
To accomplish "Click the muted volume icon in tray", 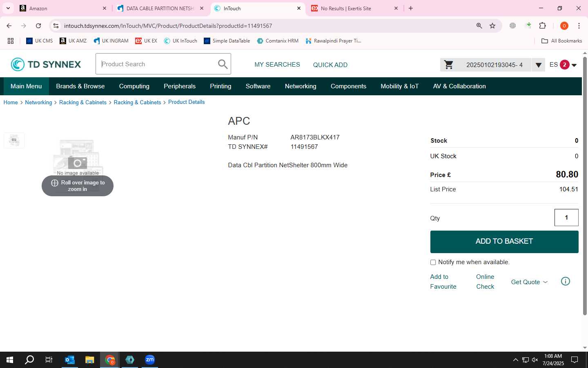I will click(x=535, y=360).
